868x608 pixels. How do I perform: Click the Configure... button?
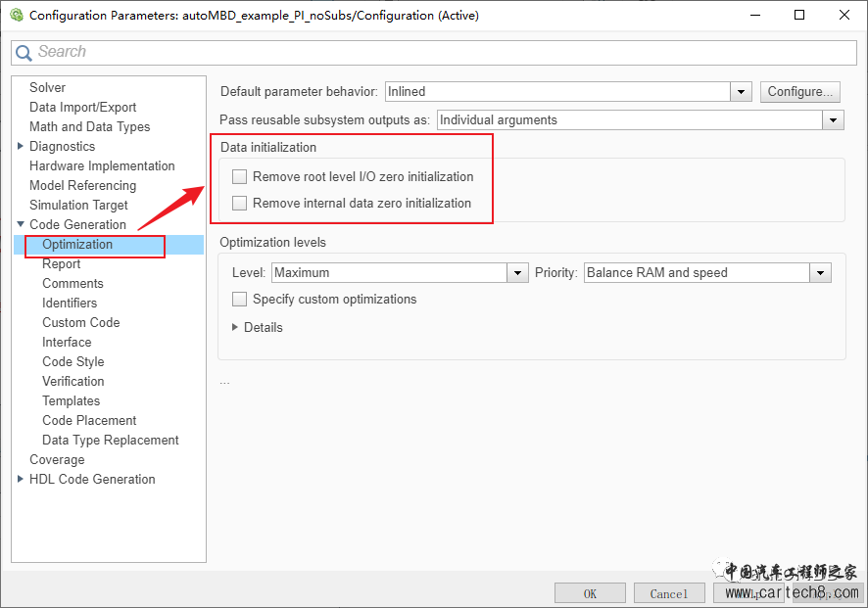point(799,91)
